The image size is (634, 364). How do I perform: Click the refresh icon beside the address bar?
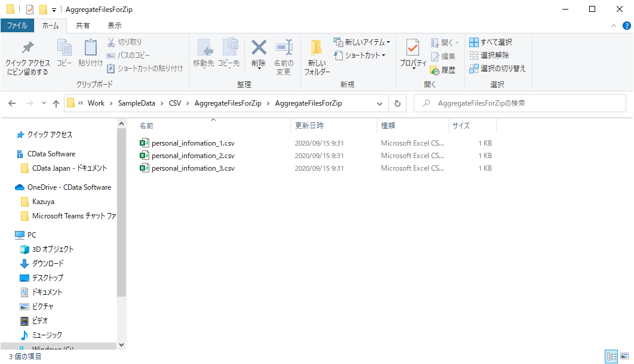398,103
